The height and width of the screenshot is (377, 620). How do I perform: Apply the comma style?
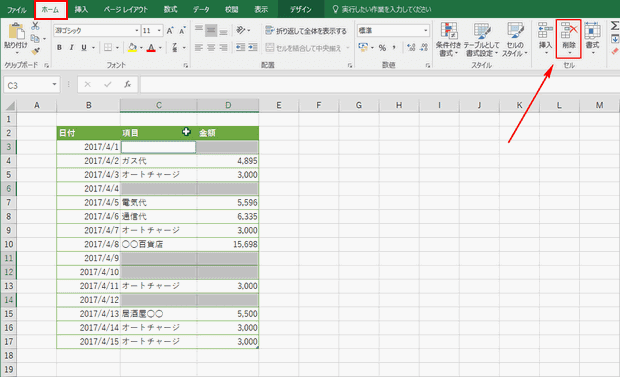[x=394, y=48]
